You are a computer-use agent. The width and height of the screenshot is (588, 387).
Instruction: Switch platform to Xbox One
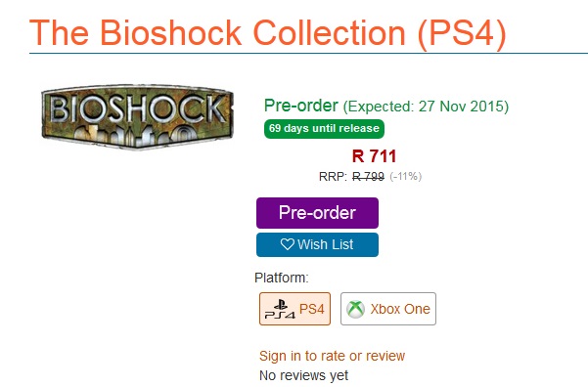coord(388,309)
